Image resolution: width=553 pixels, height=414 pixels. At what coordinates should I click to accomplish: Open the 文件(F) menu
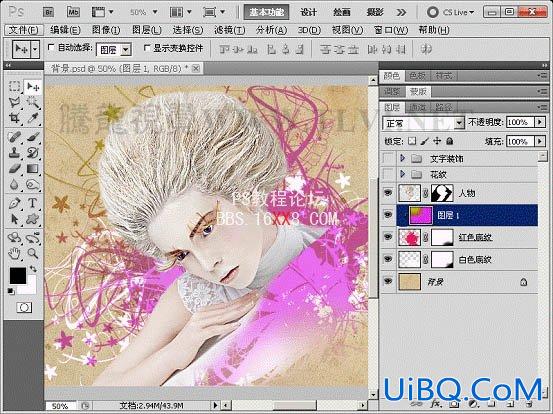coord(24,30)
